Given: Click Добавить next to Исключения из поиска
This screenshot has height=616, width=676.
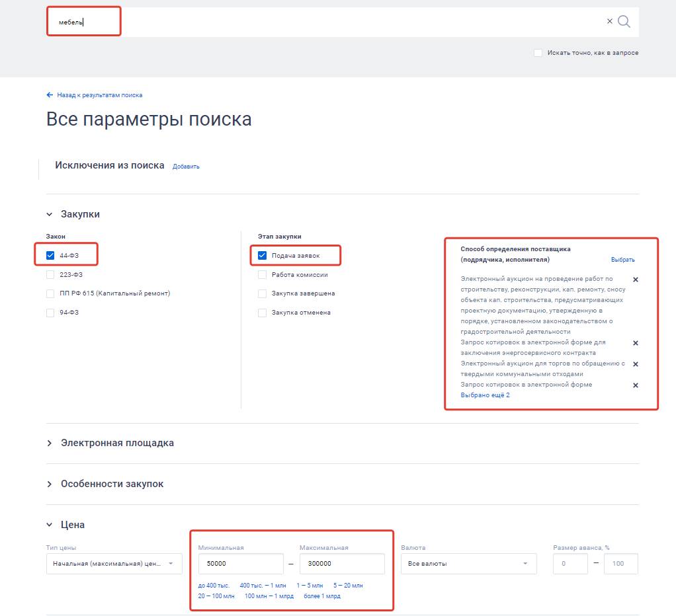Looking at the screenshot, I should click(186, 167).
